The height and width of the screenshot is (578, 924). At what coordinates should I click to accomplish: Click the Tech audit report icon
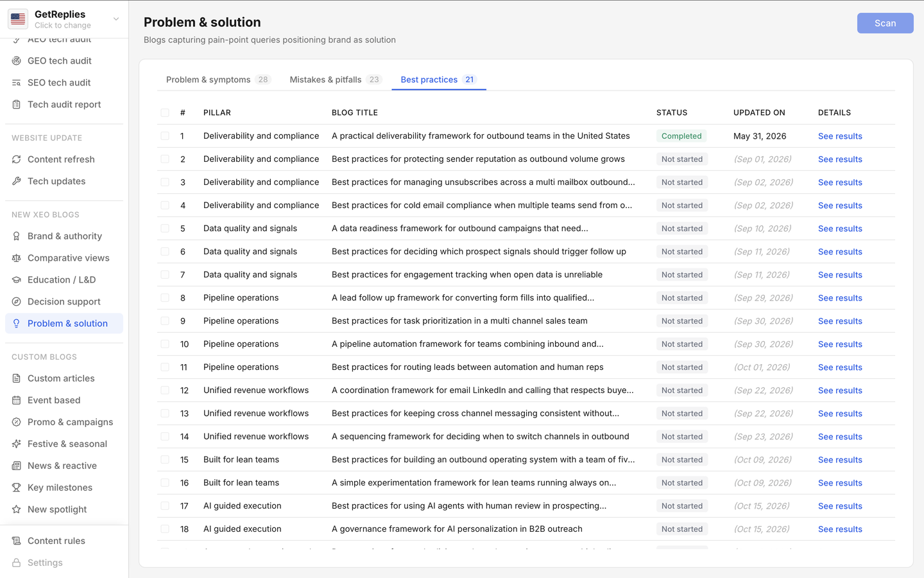tap(17, 105)
